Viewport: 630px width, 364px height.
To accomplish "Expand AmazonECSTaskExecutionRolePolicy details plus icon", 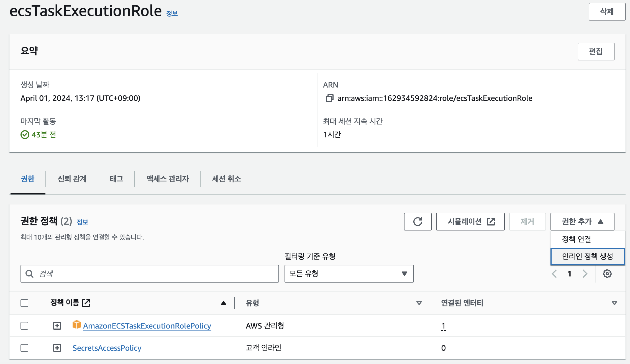I will 57,326.
